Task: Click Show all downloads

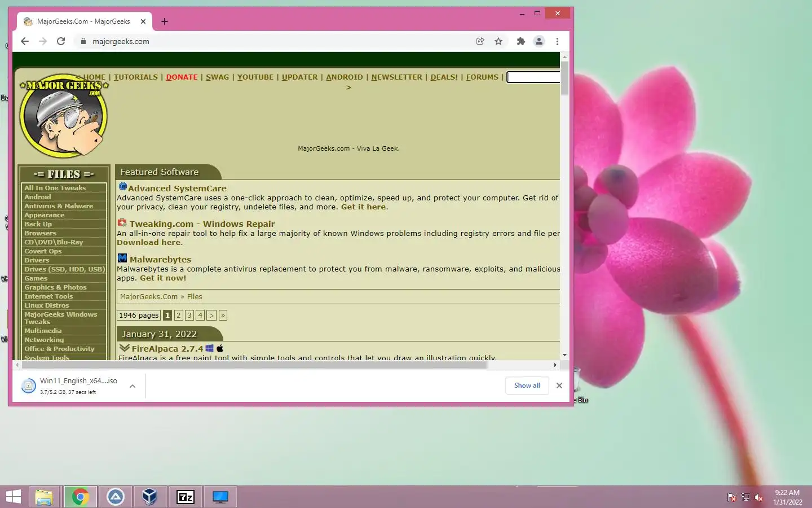Action: [x=527, y=386]
